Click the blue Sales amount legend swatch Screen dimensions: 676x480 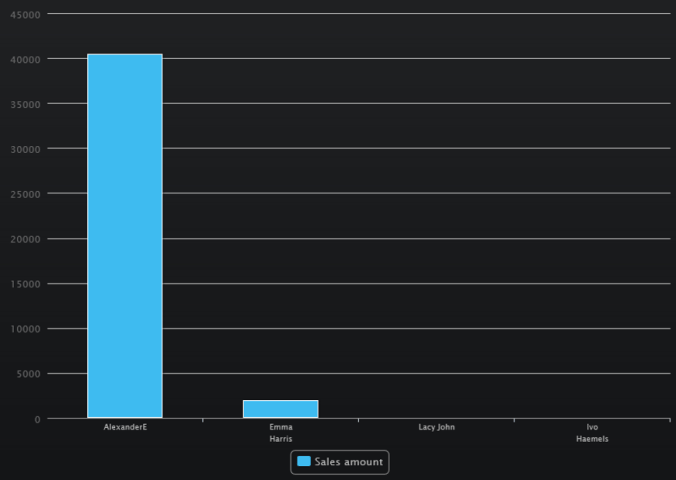[x=304, y=461]
